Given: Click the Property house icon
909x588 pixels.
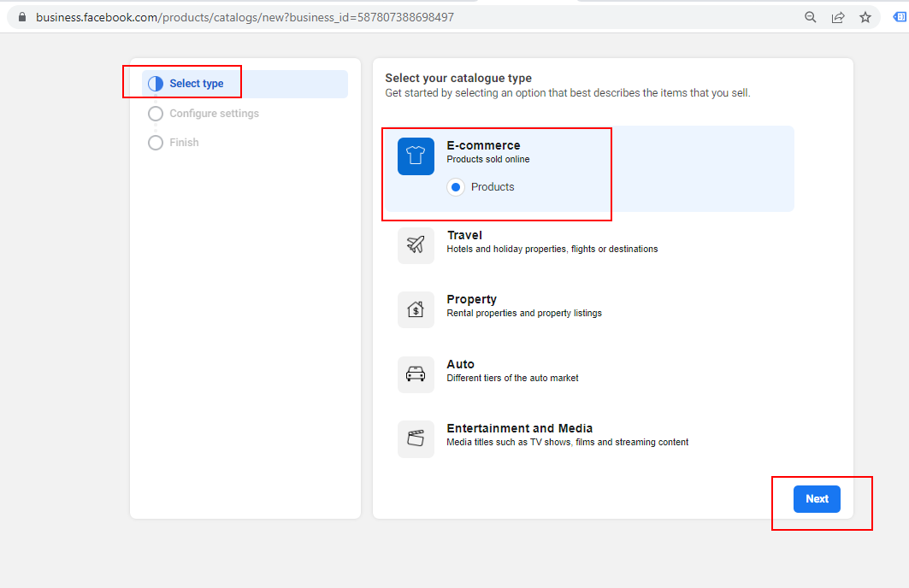Looking at the screenshot, I should (x=416, y=309).
